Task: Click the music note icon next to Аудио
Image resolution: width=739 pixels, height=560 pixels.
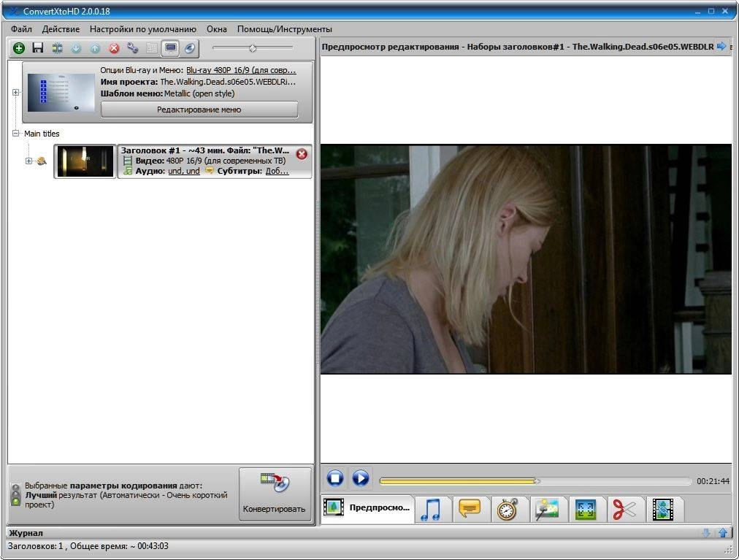Action: click(128, 171)
